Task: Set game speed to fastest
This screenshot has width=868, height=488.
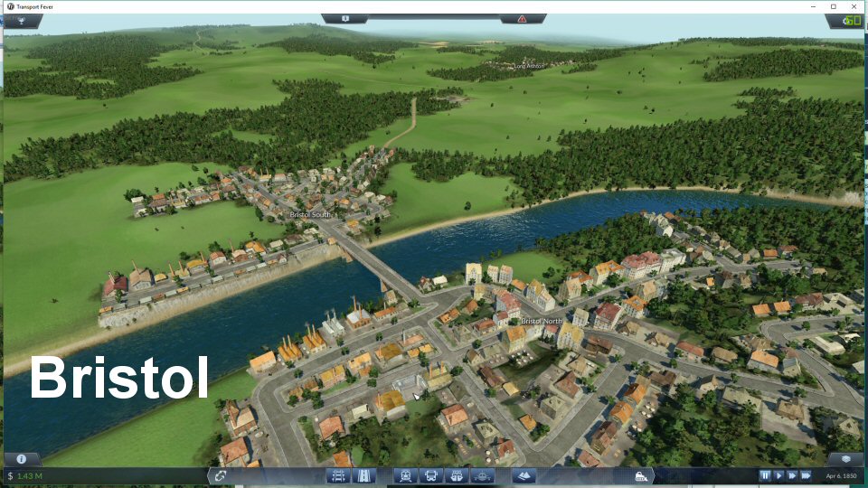Action: (806, 475)
